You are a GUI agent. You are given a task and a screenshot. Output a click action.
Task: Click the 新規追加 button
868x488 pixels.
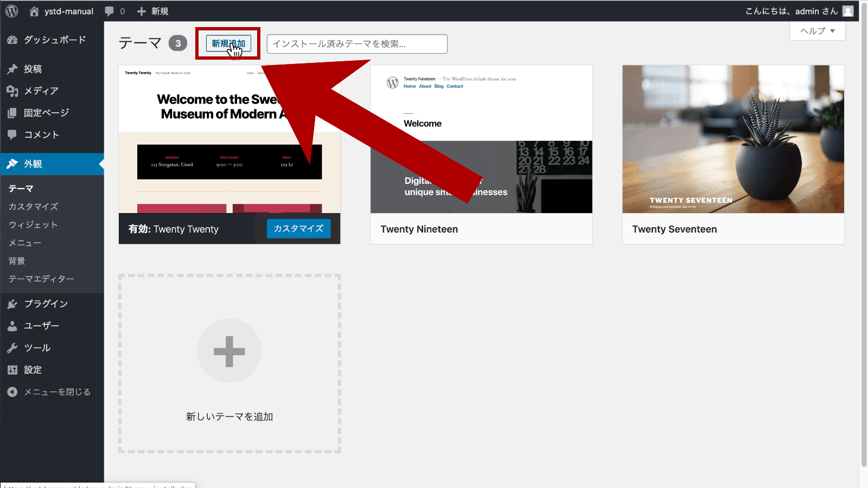(228, 43)
